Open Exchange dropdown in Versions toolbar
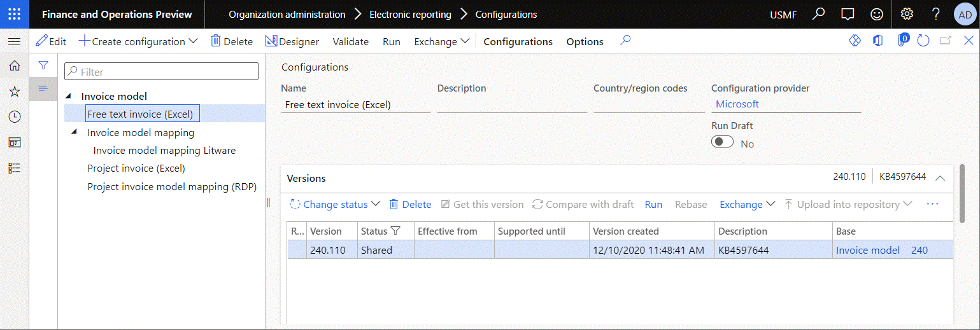 747,204
